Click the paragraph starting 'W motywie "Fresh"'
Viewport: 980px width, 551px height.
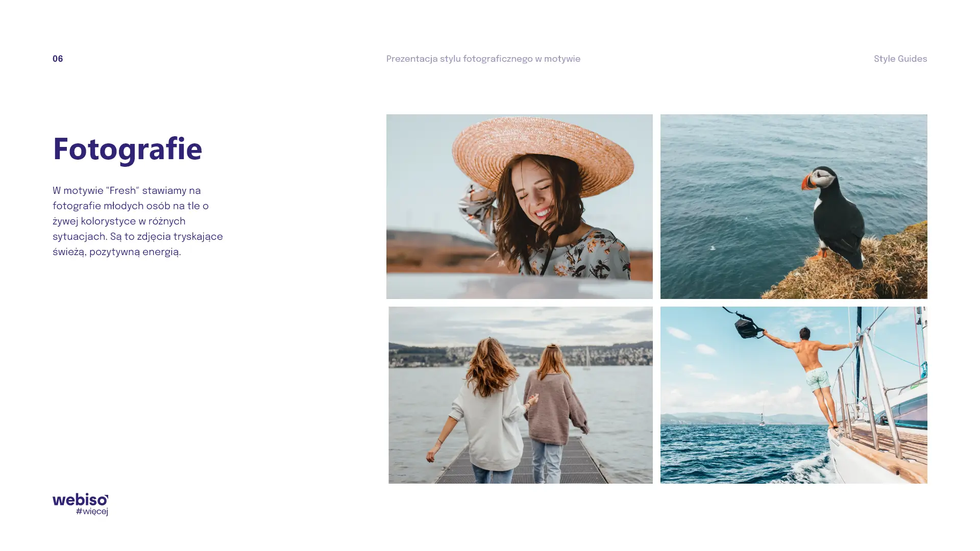click(138, 221)
